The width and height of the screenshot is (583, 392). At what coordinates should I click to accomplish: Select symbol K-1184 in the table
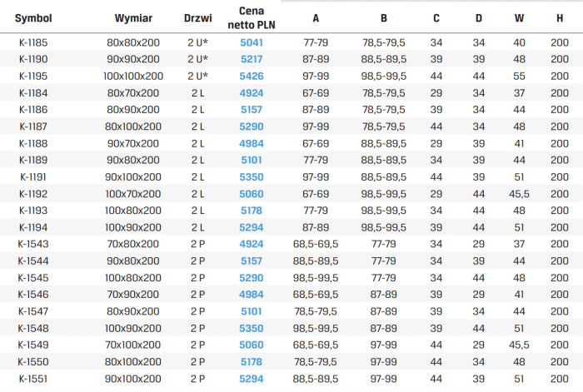(x=33, y=93)
